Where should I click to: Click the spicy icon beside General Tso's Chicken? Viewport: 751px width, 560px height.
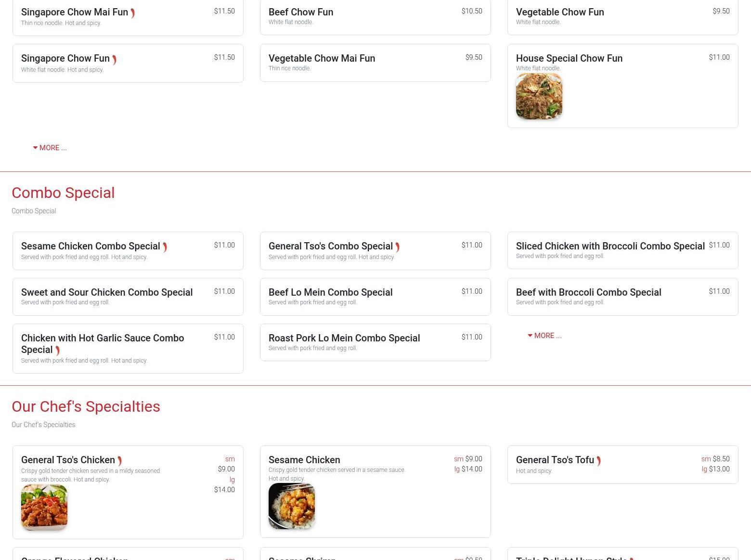pyautogui.click(x=120, y=461)
